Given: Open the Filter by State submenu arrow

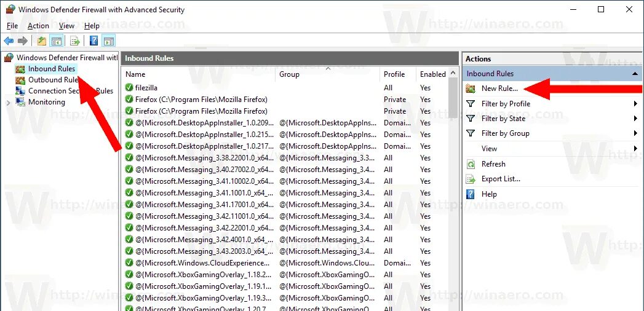Looking at the screenshot, I should (x=635, y=119).
